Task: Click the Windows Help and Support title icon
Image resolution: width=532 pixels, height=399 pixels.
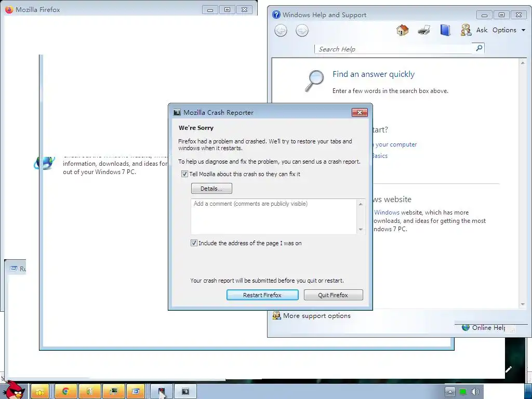Action: pyautogui.click(x=276, y=15)
